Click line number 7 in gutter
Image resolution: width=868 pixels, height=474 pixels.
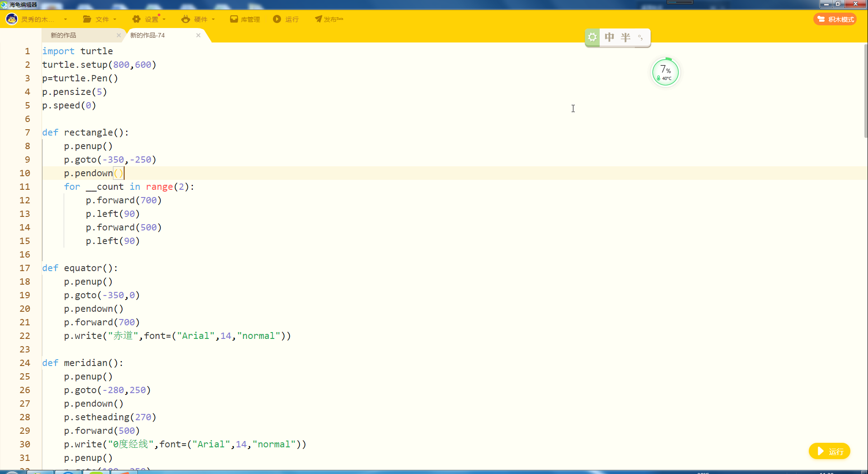(28, 132)
